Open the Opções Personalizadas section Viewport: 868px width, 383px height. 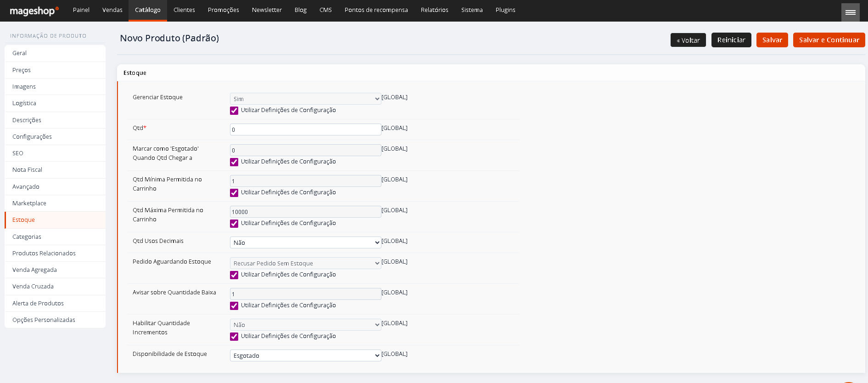[55, 320]
